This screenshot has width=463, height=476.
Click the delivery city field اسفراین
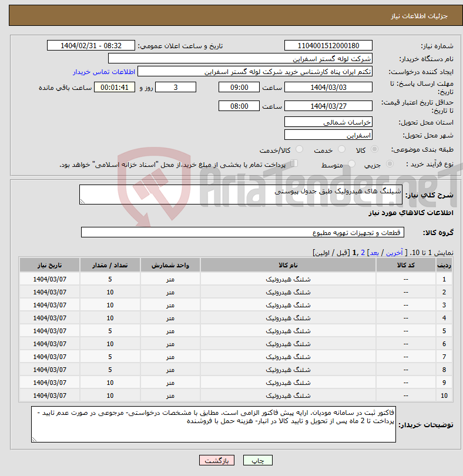(328, 135)
